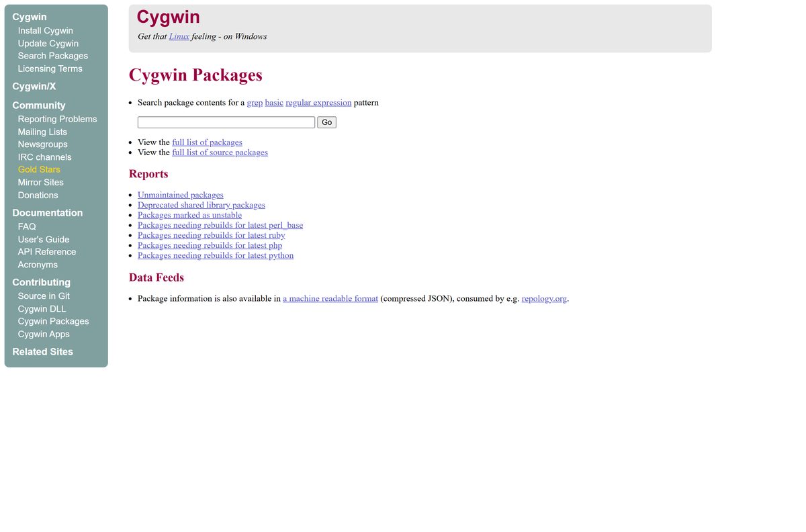Open API Reference link

click(46, 252)
